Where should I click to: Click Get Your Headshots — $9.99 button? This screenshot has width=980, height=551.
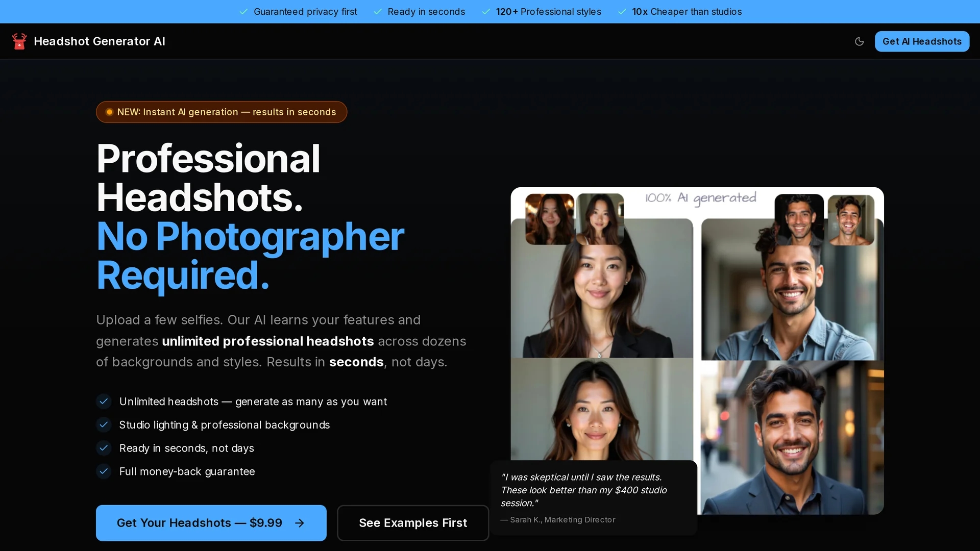click(x=211, y=523)
